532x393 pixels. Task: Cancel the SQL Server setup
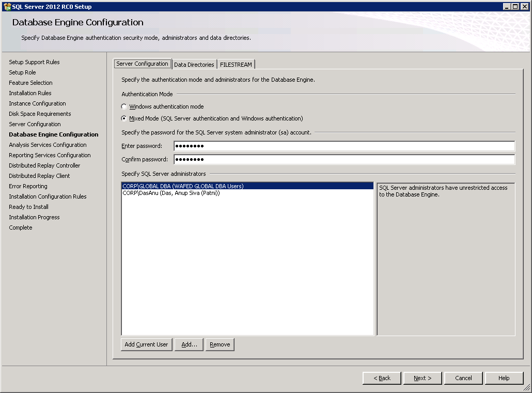click(x=463, y=378)
